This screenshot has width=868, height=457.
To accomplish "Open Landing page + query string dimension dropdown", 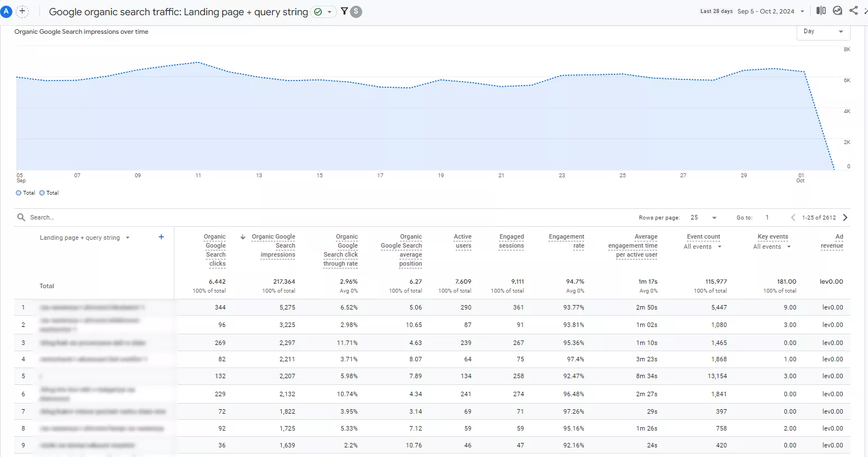I will point(85,238).
